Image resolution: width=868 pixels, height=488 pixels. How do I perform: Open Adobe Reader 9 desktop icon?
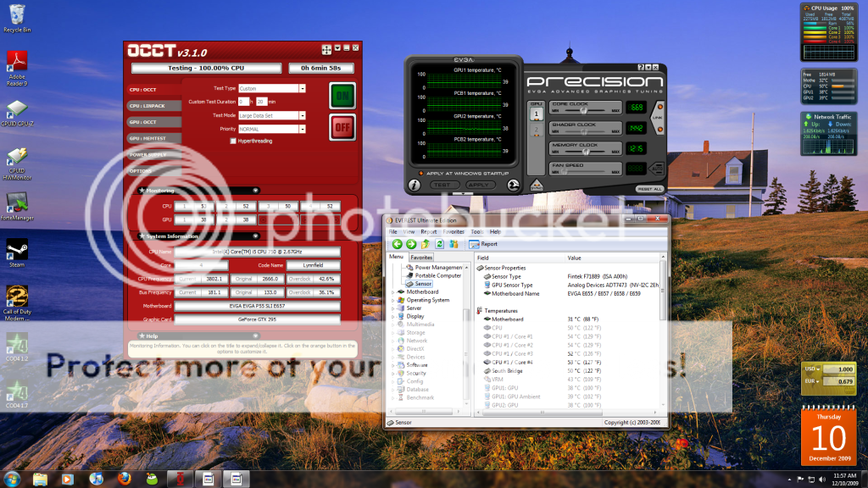(x=17, y=68)
